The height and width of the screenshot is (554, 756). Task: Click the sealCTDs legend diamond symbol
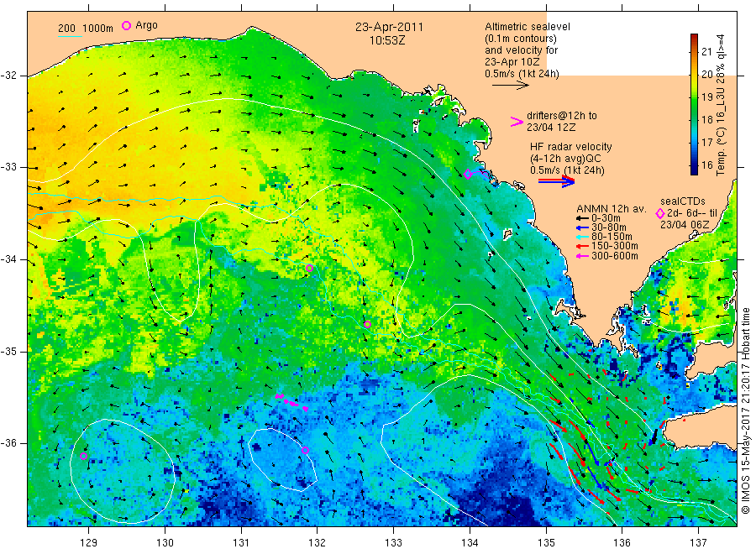tap(660, 213)
